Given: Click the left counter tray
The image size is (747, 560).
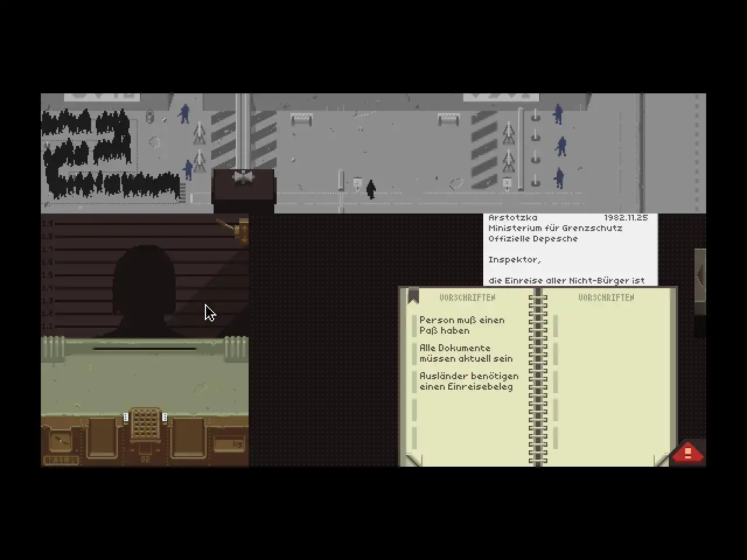Looking at the screenshot, I should point(102,437).
